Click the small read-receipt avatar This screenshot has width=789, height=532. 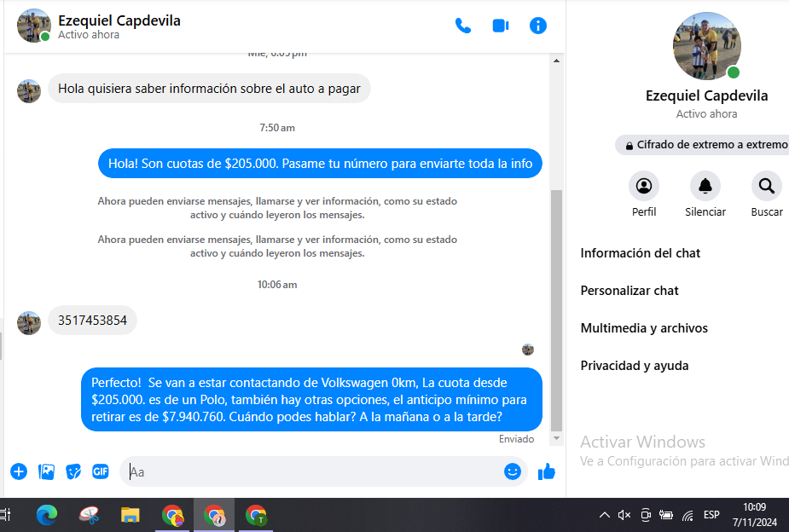coord(527,350)
